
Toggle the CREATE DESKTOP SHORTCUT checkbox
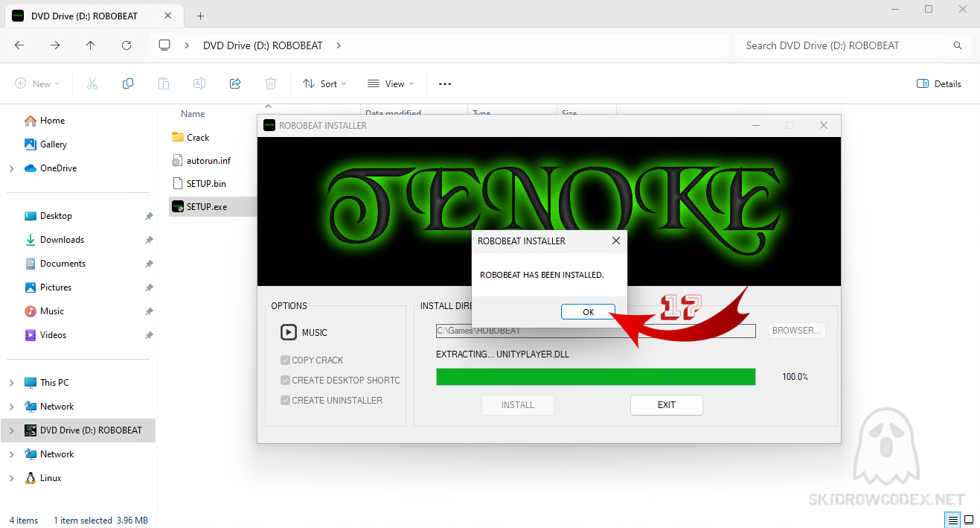click(x=285, y=381)
